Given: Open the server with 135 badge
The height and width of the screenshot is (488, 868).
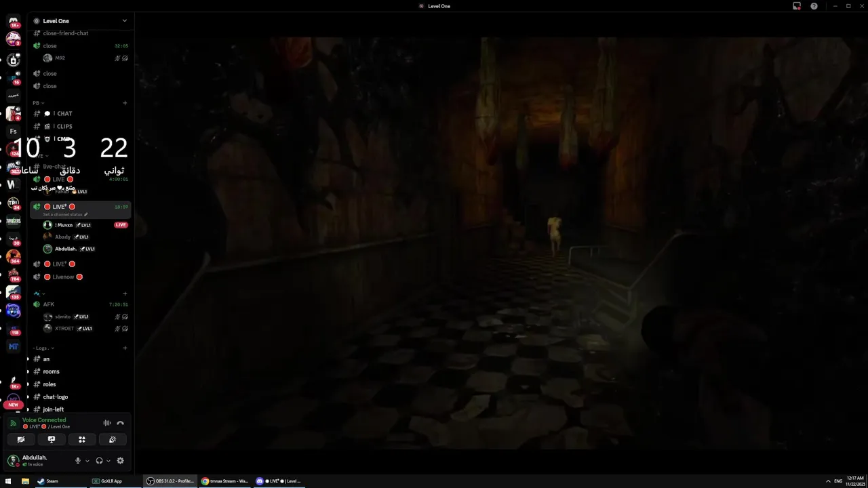Looking at the screenshot, I should tap(13, 292).
